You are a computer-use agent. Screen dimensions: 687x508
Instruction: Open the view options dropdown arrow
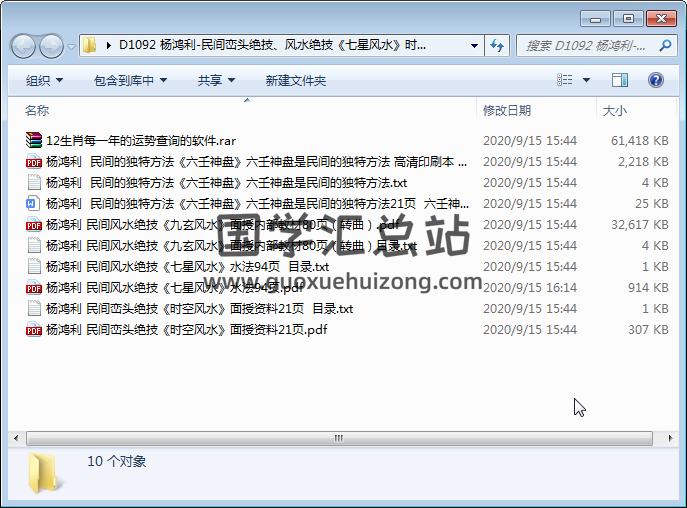(x=586, y=80)
